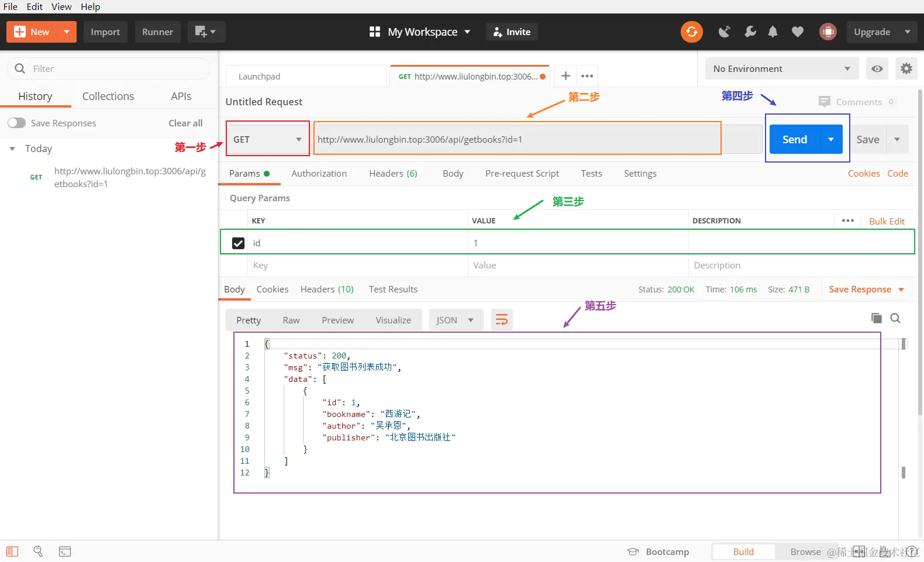924x562 pixels.
Task: Click the Import button
Action: [x=105, y=32]
